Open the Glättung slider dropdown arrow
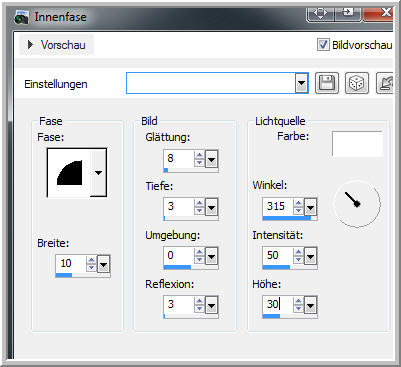The image size is (401, 367). 211,159
